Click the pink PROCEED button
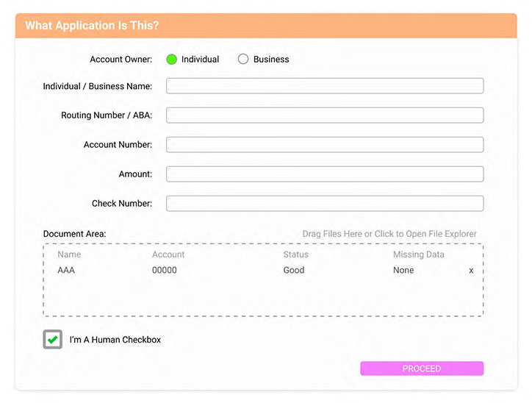 (422, 368)
